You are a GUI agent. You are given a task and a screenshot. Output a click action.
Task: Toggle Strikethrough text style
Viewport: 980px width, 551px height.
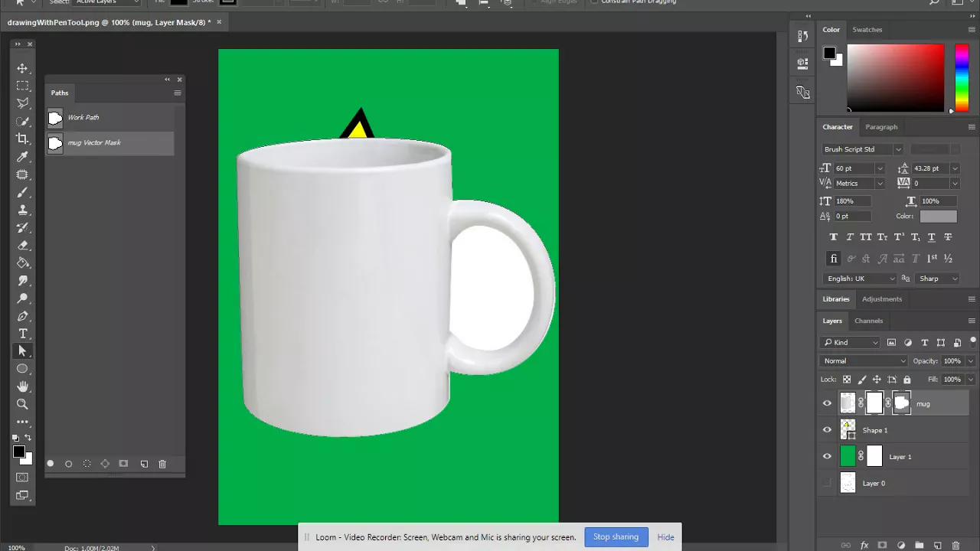tap(948, 237)
